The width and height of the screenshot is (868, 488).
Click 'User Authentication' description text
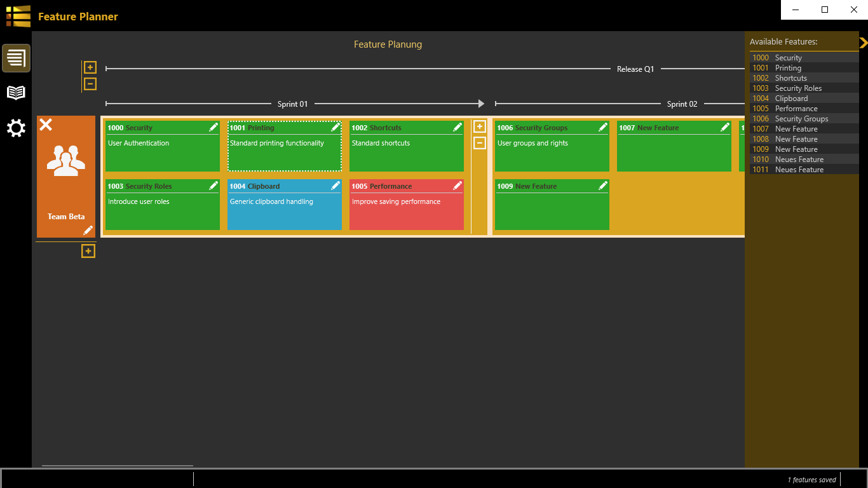pyautogui.click(x=139, y=143)
